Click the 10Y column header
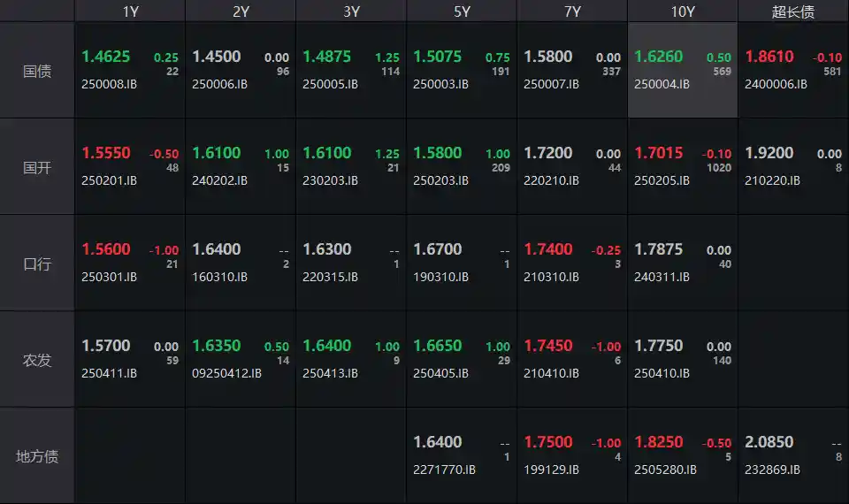 pos(682,11)
